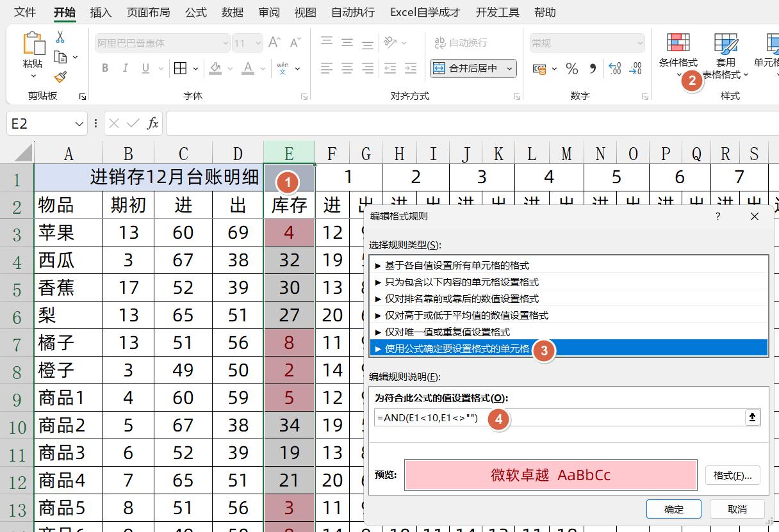Viewport: 779px width, 532px height.
Task: Click 确定 to confirm rule
Action: click(x=673, y=509)
